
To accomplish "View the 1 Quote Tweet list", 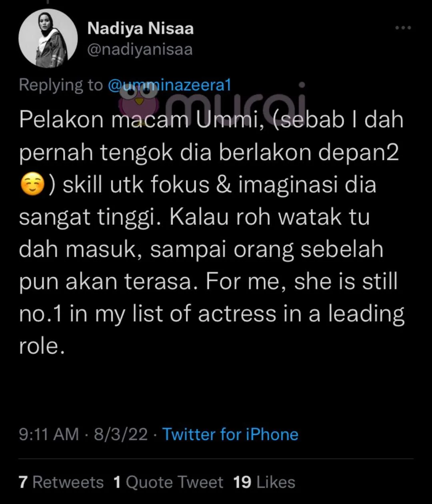I will coord(168,482).
